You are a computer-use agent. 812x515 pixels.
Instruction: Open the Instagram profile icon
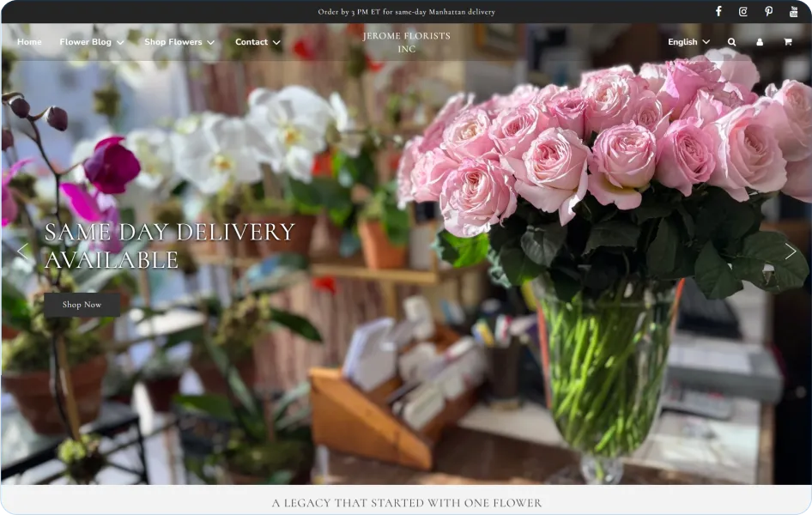pyautogui.click(x=743, y=11)
